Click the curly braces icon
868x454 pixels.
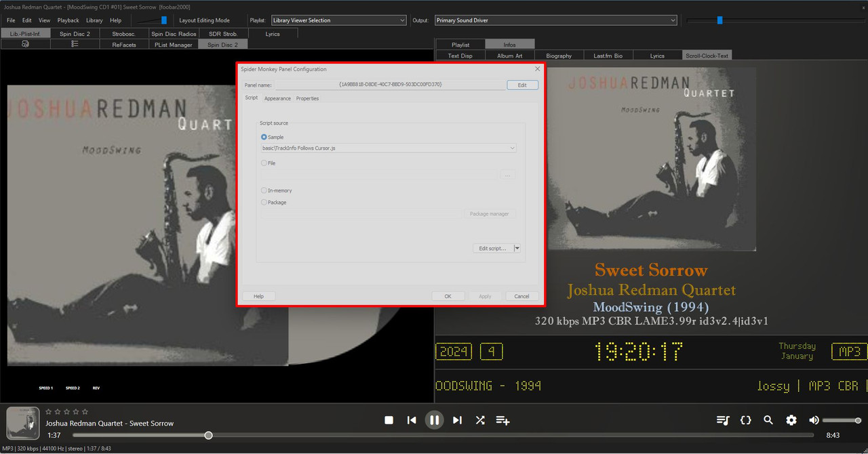point(746,420)
